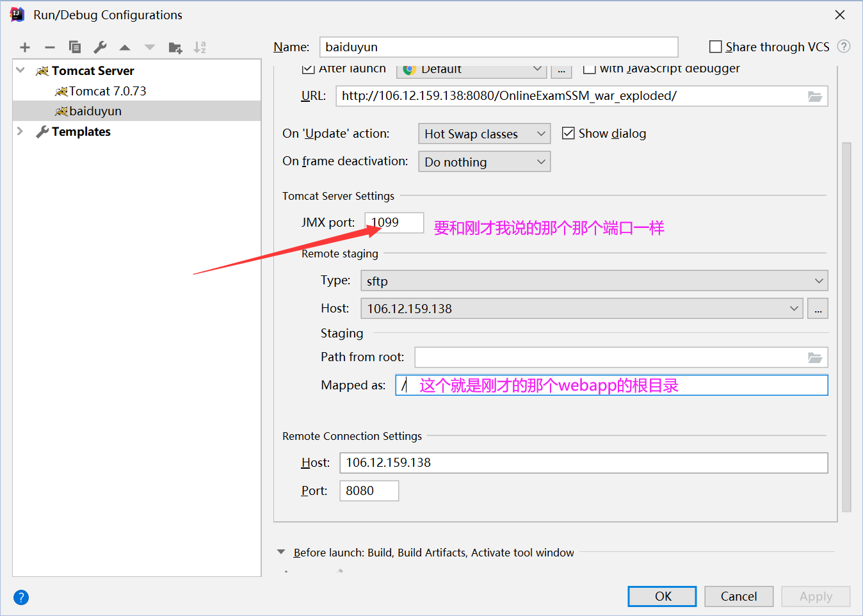Click the Remote Connection Port field
The image size is (863, 616).
[x=369, y=490]
